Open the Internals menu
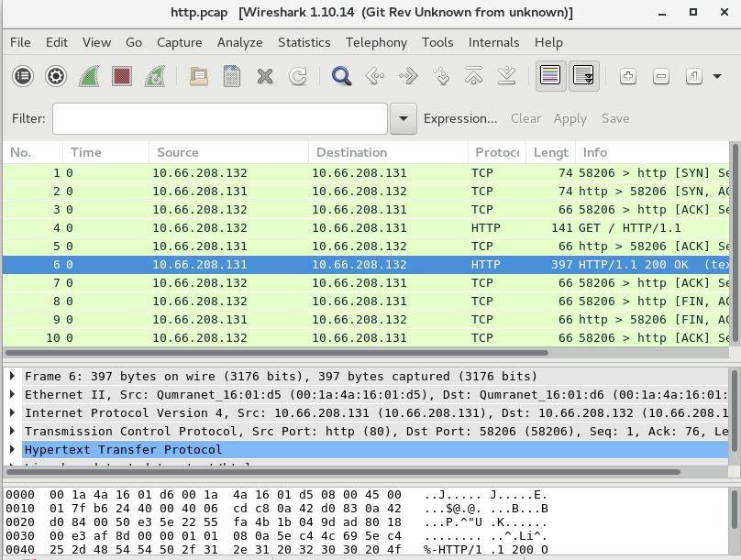This screenshot has height=560, width=741. tap(493, 42)
